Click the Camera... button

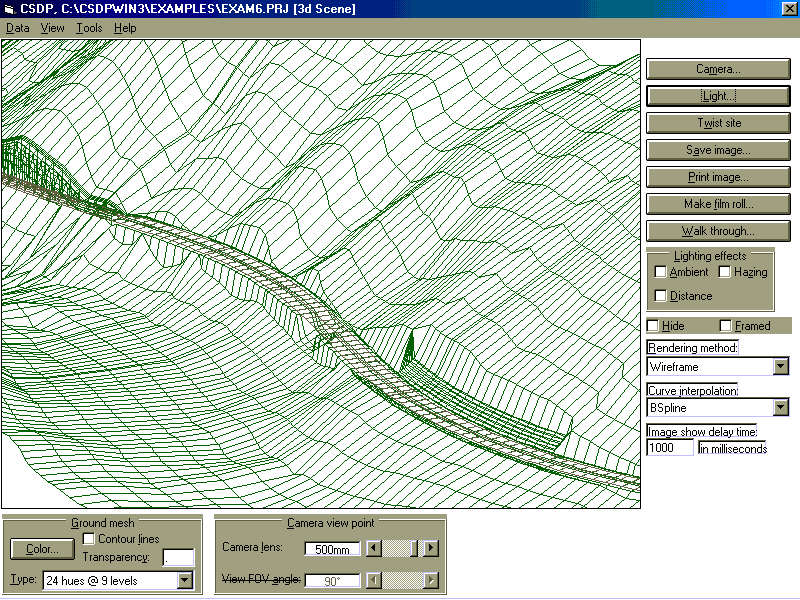(x=718, y=69)
